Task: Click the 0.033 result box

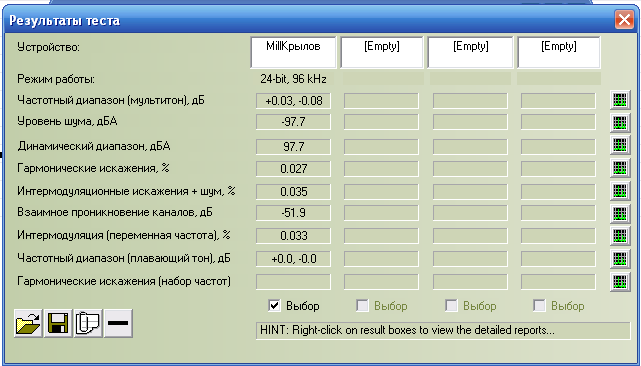Action: click(294, 236)
